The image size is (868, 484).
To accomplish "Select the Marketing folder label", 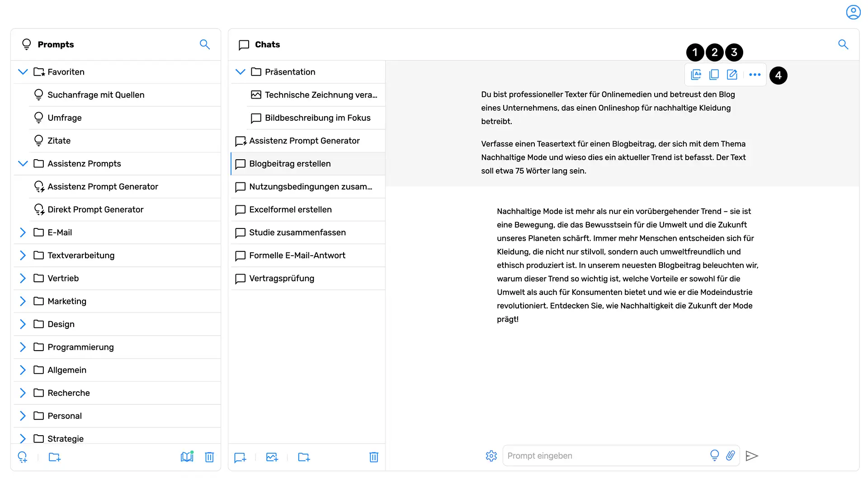I will [x=67, y=301].
